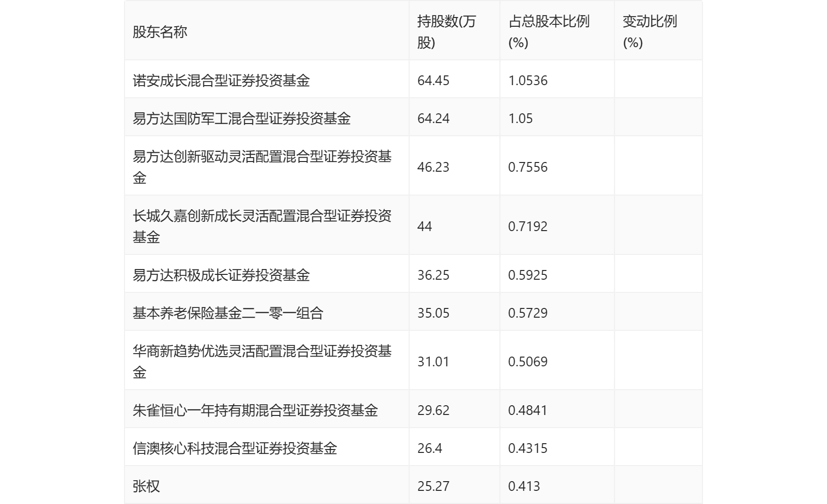Click the 0.4841 percentage value
Viewport: 827px width, 504px height.
click(x=528, y=410)
